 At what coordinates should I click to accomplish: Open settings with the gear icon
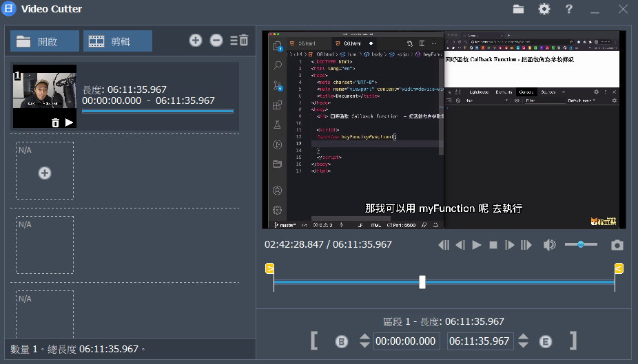[544, 9]
